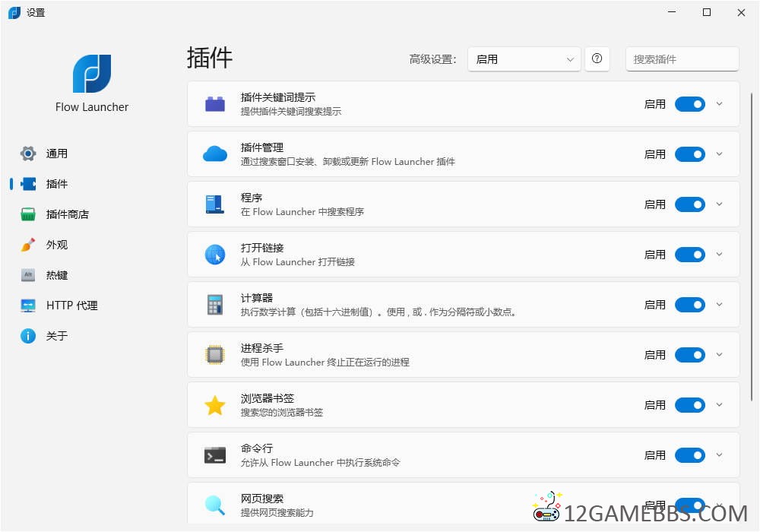
Task: Click the 网页搜索 plugin title
Action: 262,499
